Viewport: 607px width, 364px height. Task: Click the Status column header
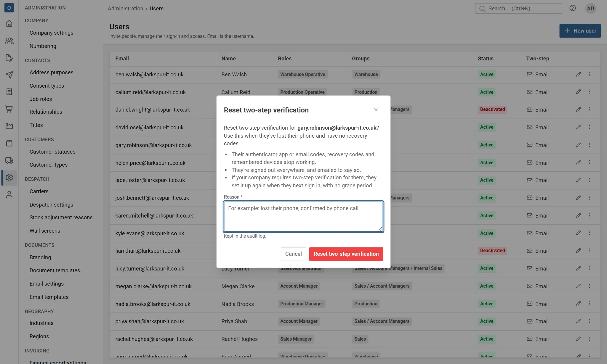coord(486,59)
